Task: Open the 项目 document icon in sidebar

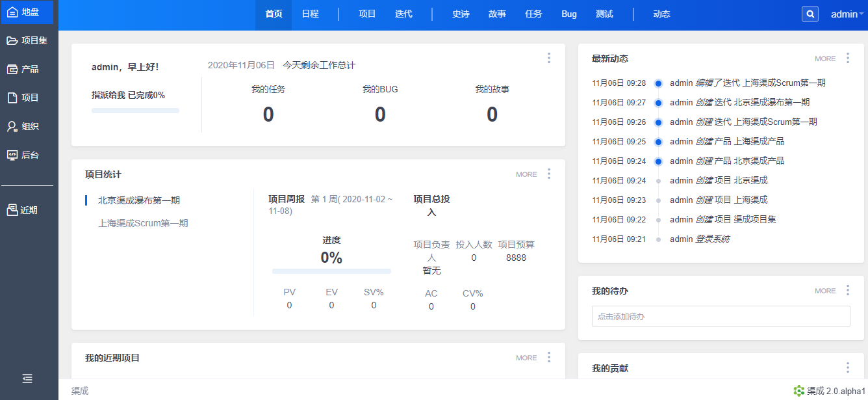Action: pos(12,98)
